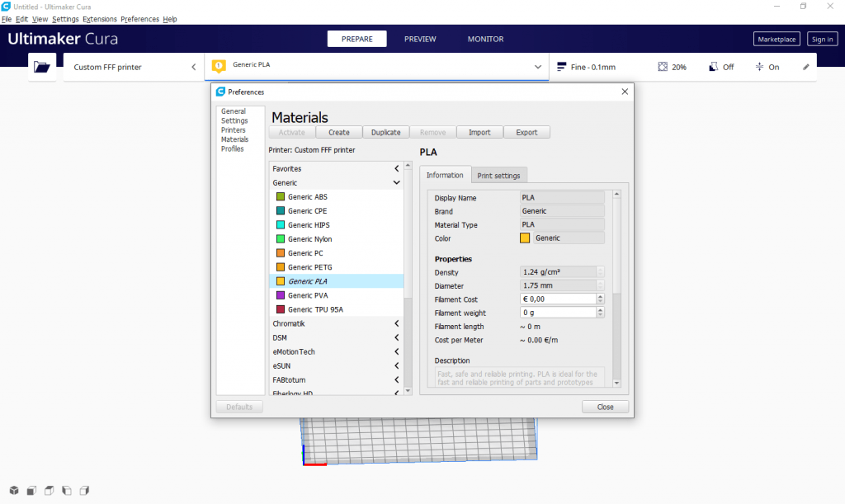Expand the Favorites materials group

tap(397, 168)
